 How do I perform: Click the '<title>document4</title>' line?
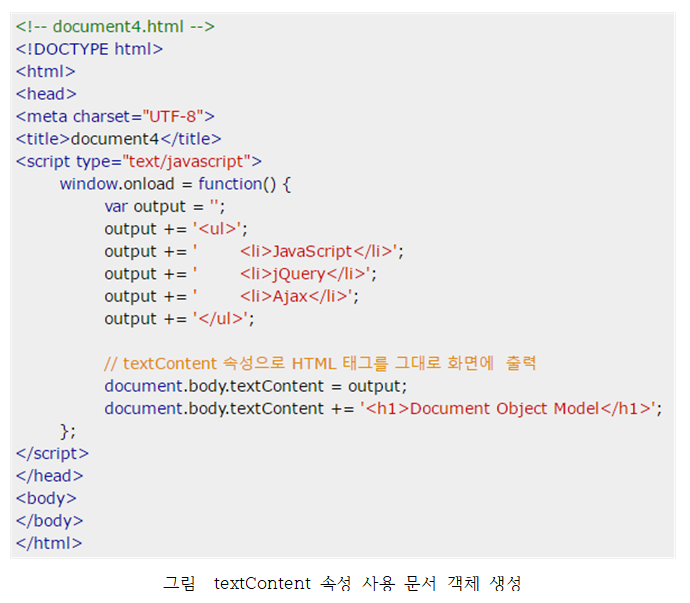[x=118, y=139]
